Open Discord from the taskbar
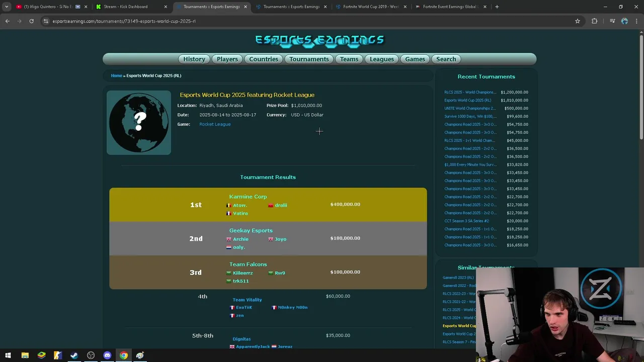The height and width of the screenshot is (362, 644). coord(107,355)
